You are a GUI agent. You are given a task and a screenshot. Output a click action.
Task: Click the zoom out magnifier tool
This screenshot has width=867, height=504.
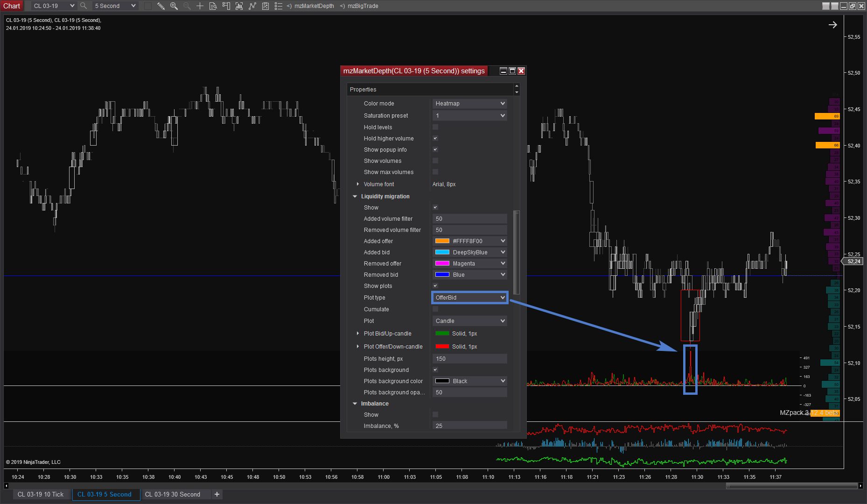click(187, 6)
